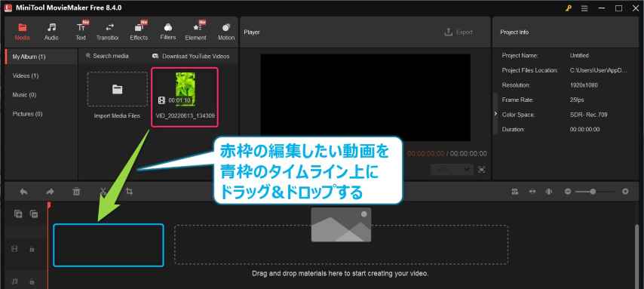Select Music (0) category
644x289 pixels.
(x=25, y=94)
